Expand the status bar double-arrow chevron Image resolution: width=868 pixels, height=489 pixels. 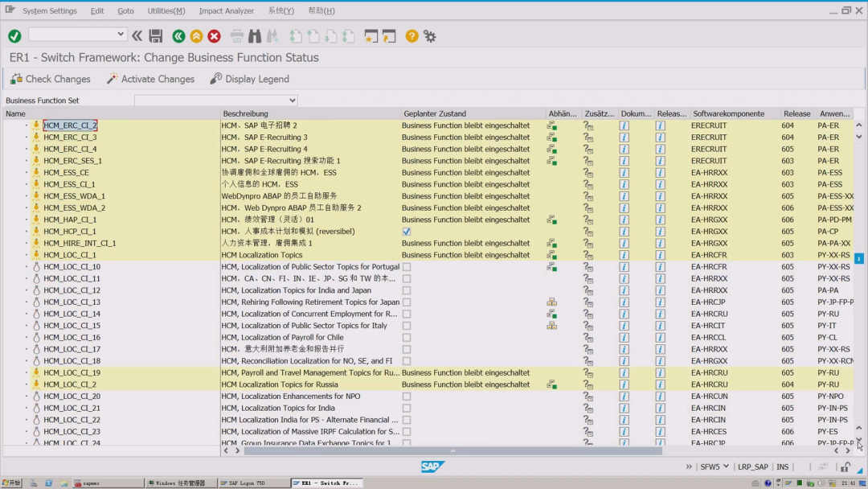689,466
